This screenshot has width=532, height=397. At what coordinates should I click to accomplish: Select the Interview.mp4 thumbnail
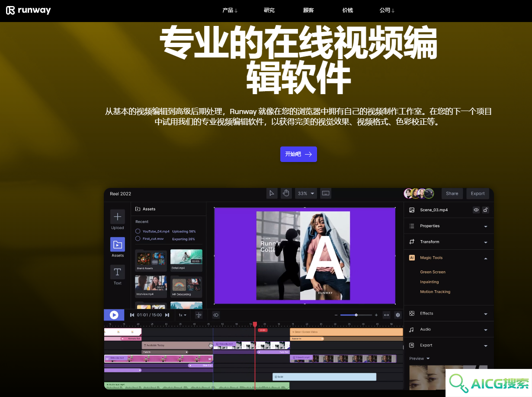(x=151, y=287)
